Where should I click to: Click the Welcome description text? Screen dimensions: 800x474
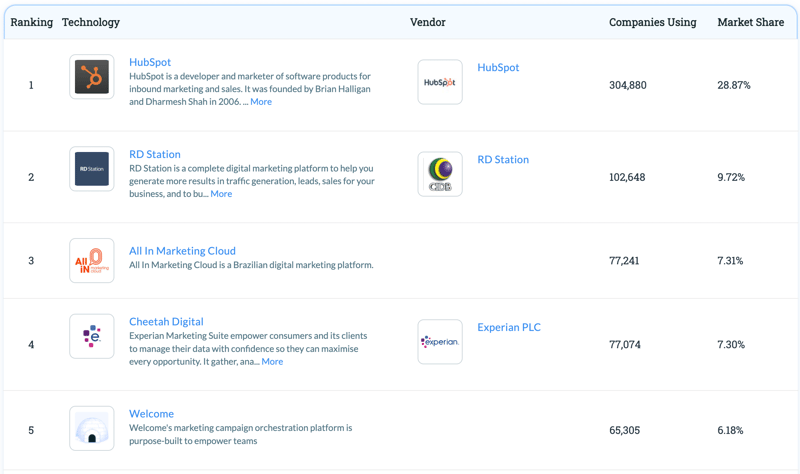coord(241,435)
